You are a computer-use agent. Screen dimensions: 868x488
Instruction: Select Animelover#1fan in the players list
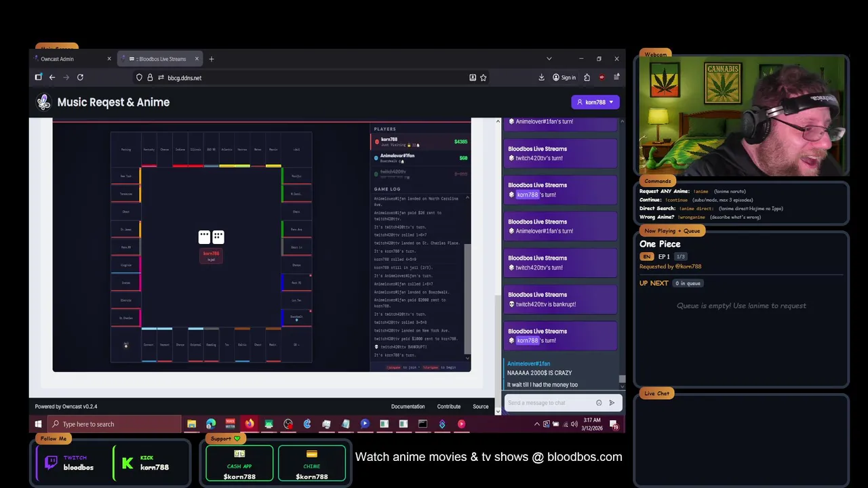[x=420, y=158]
